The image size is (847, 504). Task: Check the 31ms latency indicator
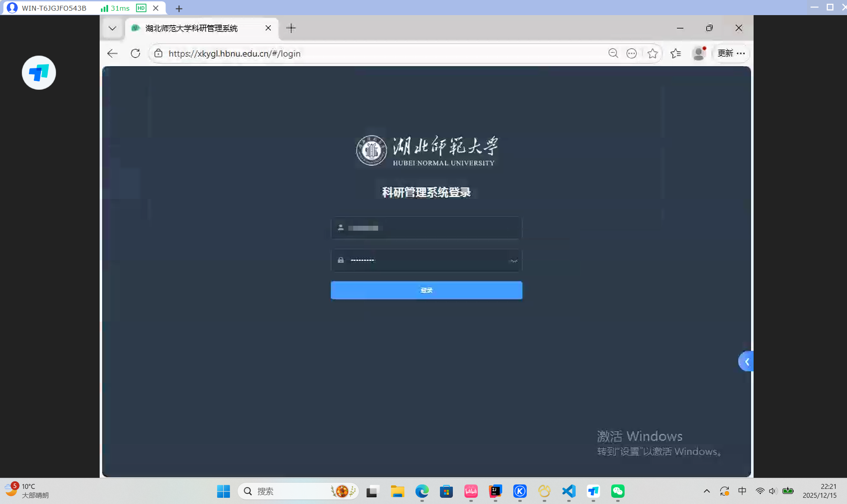tap(115, 8)
